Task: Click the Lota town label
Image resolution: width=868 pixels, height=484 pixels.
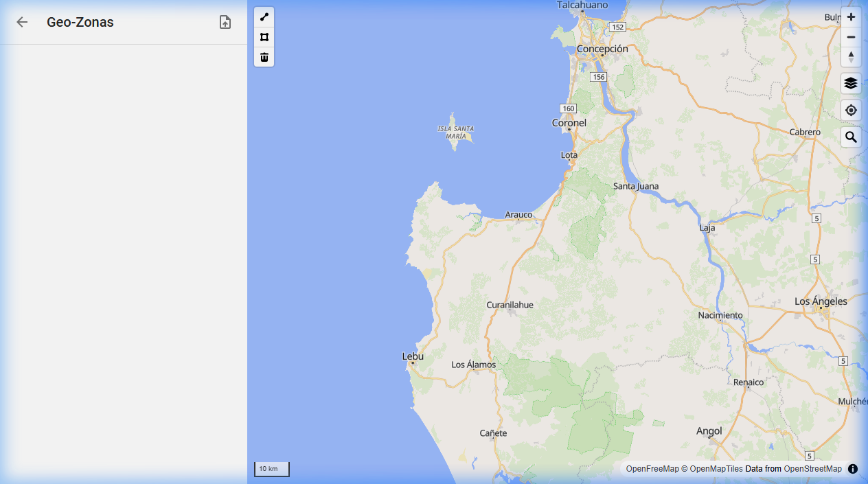Action: (569, 155)
